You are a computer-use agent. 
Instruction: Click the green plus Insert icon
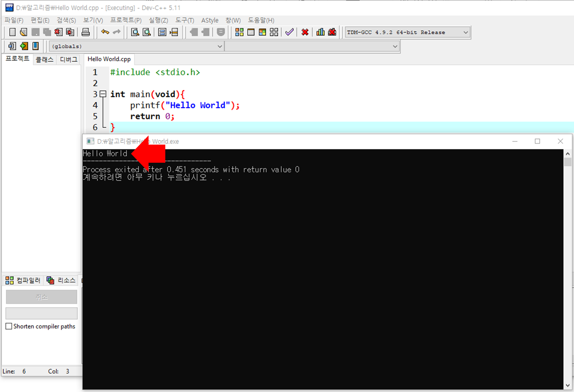(x=24, y=46)
